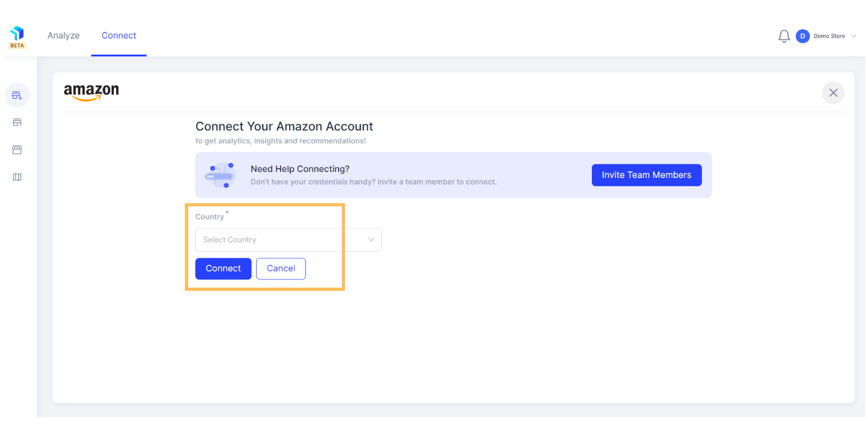Image resolution: width=868 pixels, height=434 pixels.
Task: Open the add-store icon in the sidebar
Action: pyautogui.click(x=17, y=95)
